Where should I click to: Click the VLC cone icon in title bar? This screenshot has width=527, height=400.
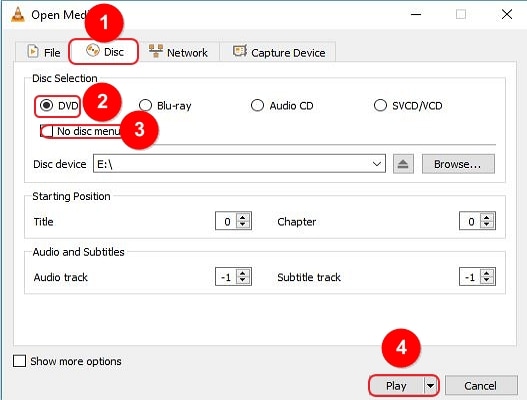click(x=18, y=15)
